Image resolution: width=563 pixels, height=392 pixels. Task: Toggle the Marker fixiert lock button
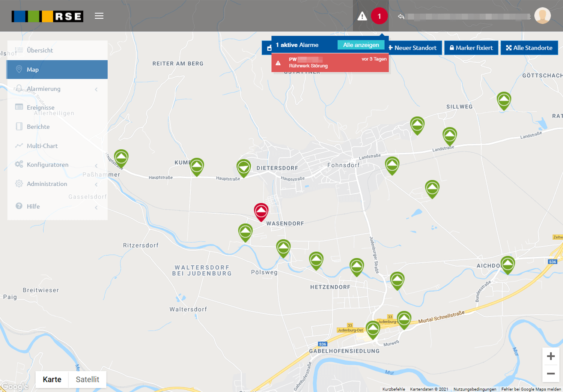tap(471, 48)
